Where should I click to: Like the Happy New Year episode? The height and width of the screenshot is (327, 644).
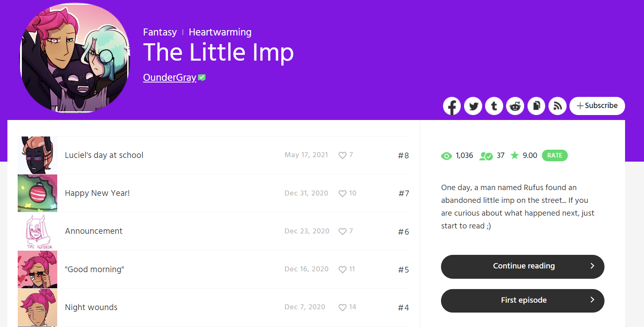[x=342, y=193]
